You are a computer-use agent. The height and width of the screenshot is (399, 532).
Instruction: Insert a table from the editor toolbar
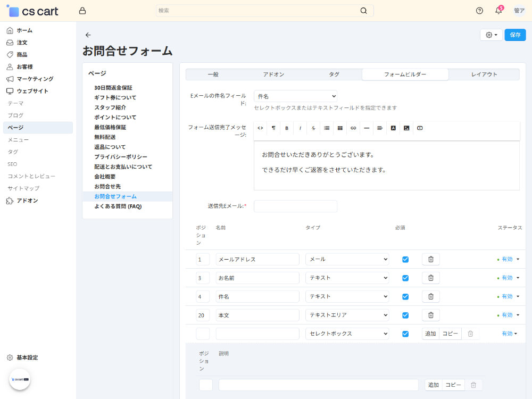click(x=340, y=128)
